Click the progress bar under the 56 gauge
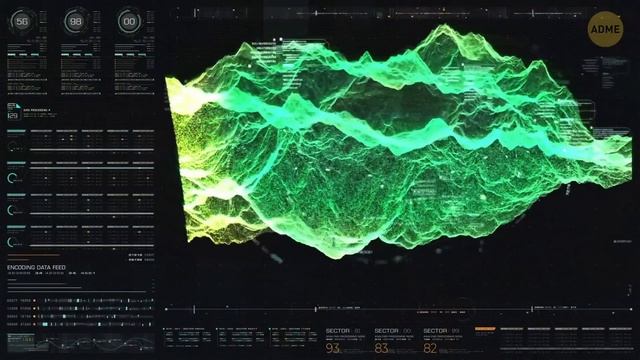The width and height of the screenshot is (640, 360). (23, 54)
